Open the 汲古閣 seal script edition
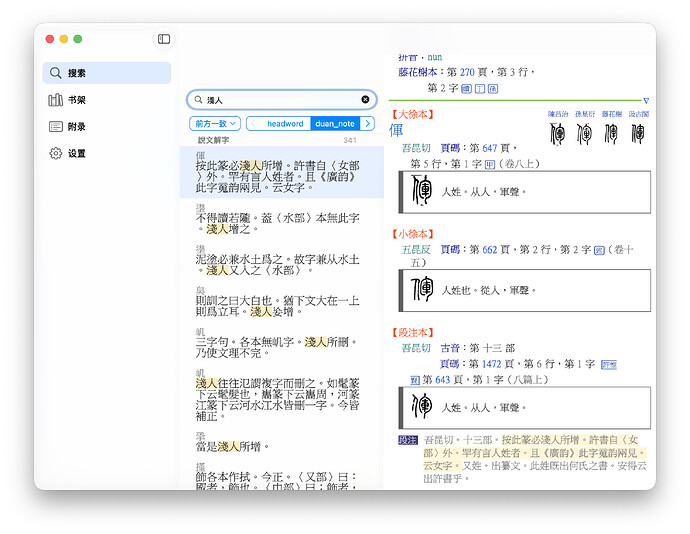The height and width of the screenshot is (534, 690). pos(639,114)
